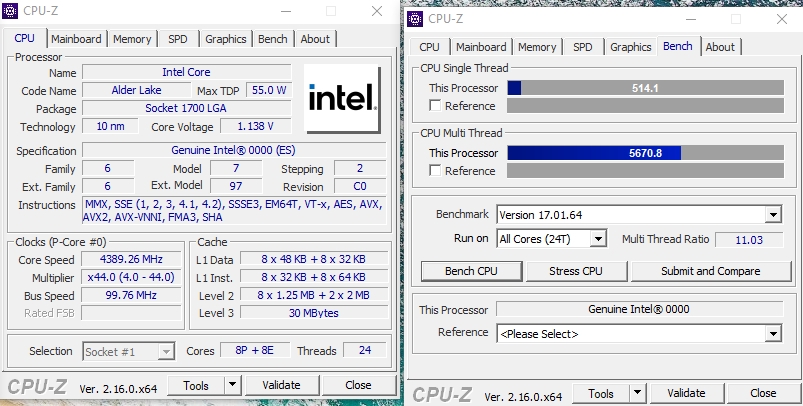
Task: Click Multi Thread This Processor bar 5670.8
Action: pos(645,153)
